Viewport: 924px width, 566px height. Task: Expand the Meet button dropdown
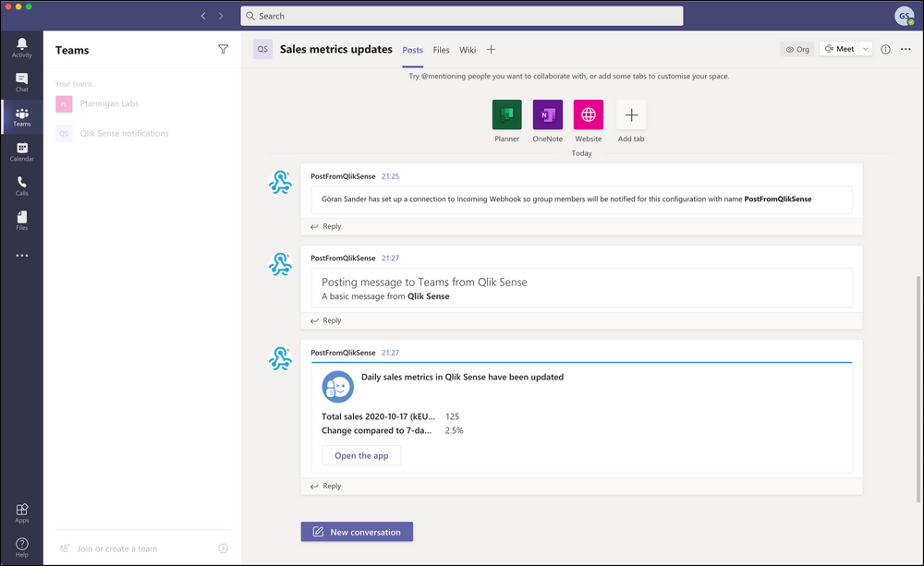pyautogui.click(x=866, y=49)
